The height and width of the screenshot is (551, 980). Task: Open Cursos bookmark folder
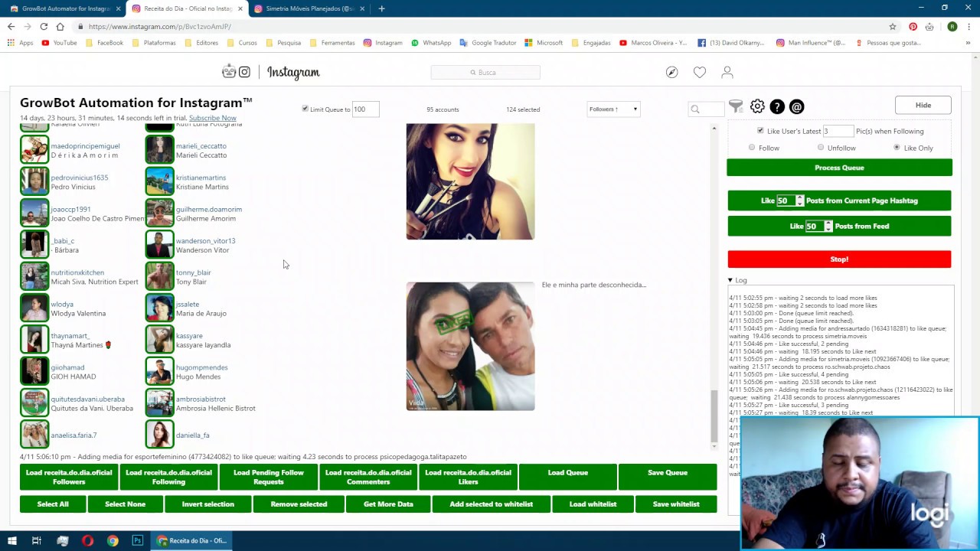pyautogui.click(x=242, y=43)
